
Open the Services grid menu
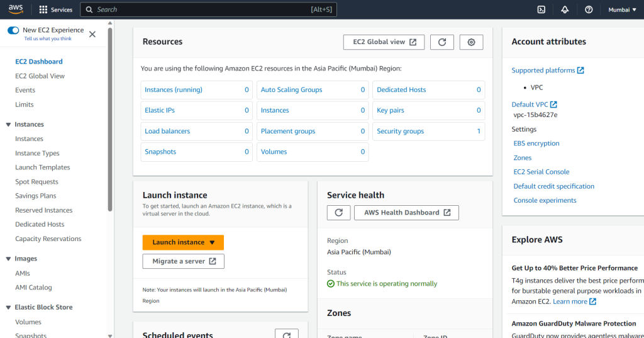[55, 9]
